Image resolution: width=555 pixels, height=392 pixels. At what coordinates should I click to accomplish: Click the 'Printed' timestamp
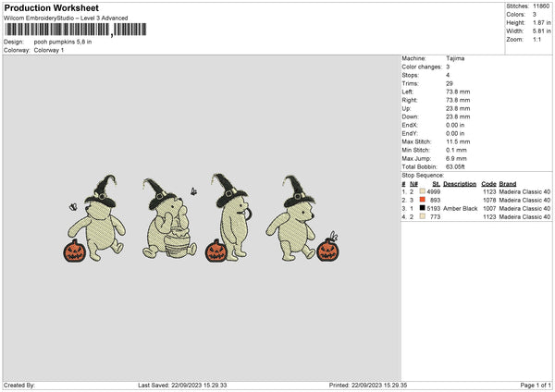pyautogui.click(x=368, y=386)
